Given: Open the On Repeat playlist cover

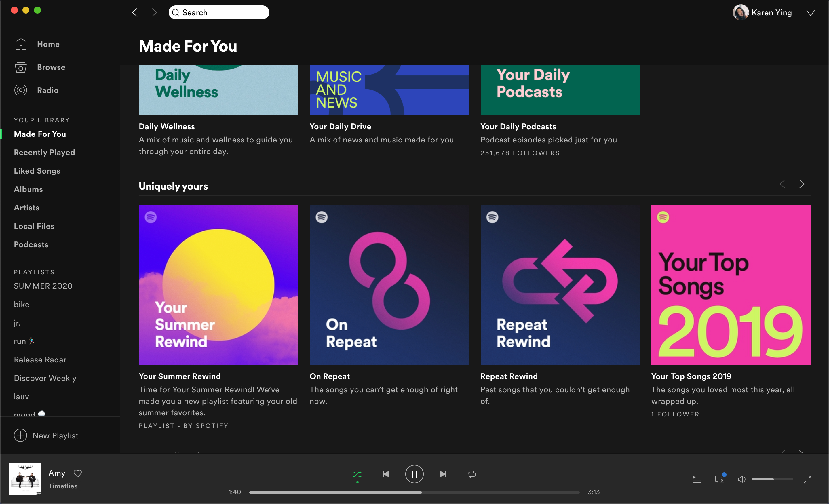Looking at the screenshot, I should click(x=389, y=285).
